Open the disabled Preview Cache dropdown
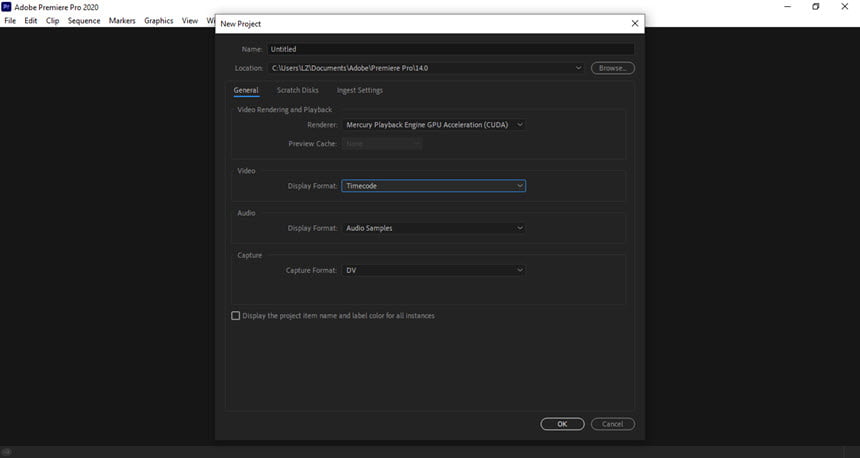This screenshot has width=860, height=458. point(381,144)
